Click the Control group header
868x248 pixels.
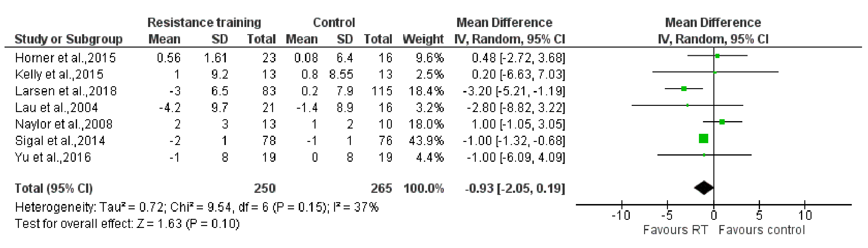334,23
